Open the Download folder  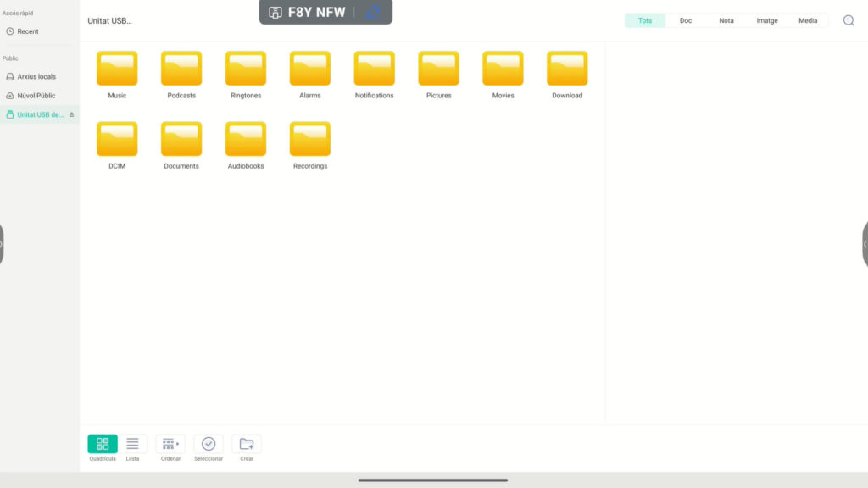tap(567, 69)
